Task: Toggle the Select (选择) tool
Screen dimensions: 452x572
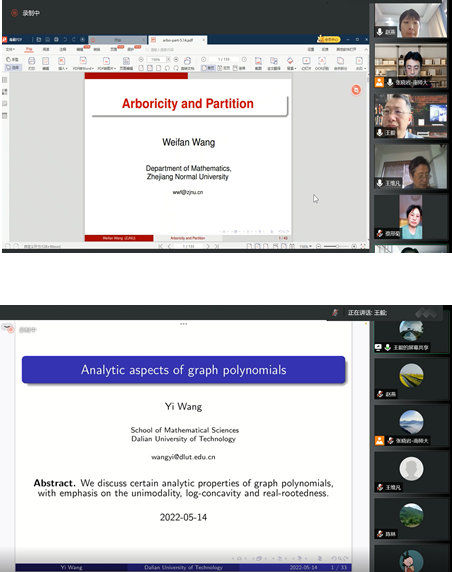Action: 12,67
